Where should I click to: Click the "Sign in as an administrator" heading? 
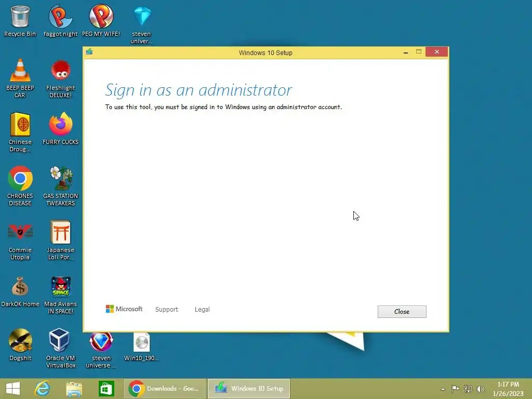point(198,90)
